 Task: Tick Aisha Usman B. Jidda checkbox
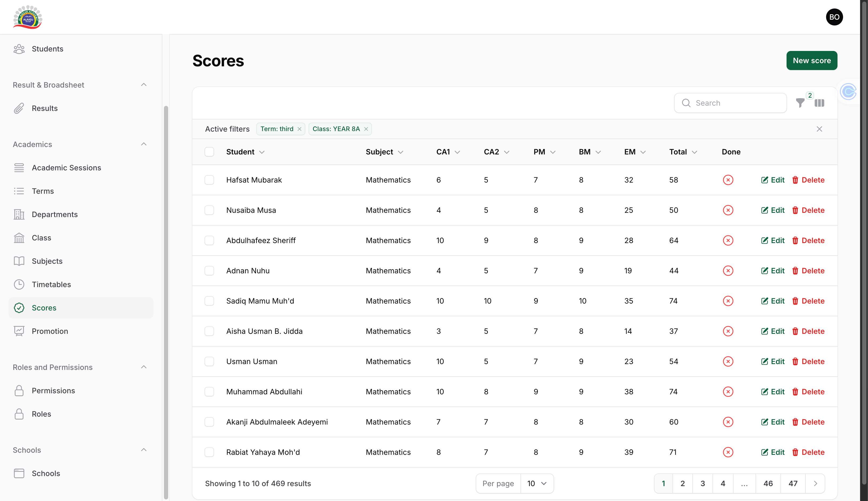tap(209, 331)
